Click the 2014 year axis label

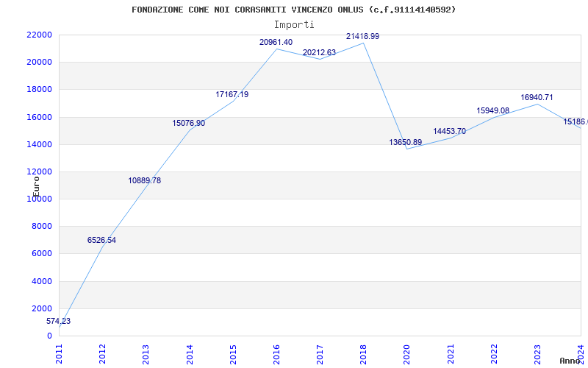click(x=190, y=354)
